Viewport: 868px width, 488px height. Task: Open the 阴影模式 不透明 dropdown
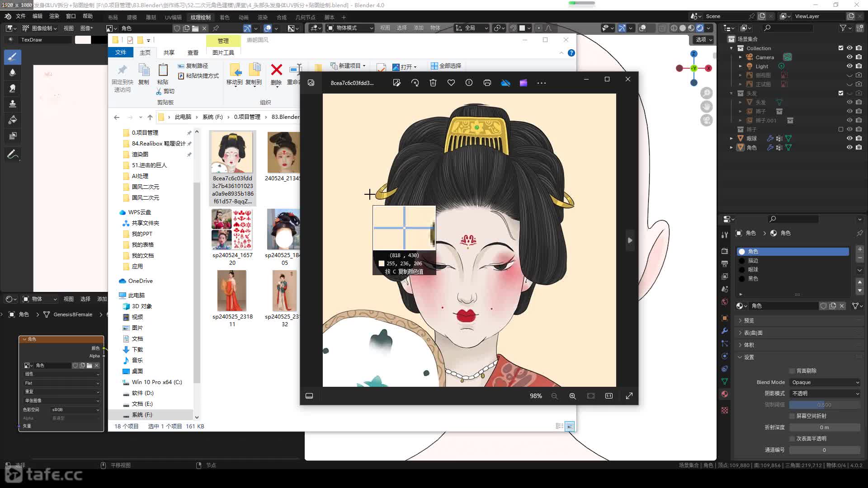point(825,394)
